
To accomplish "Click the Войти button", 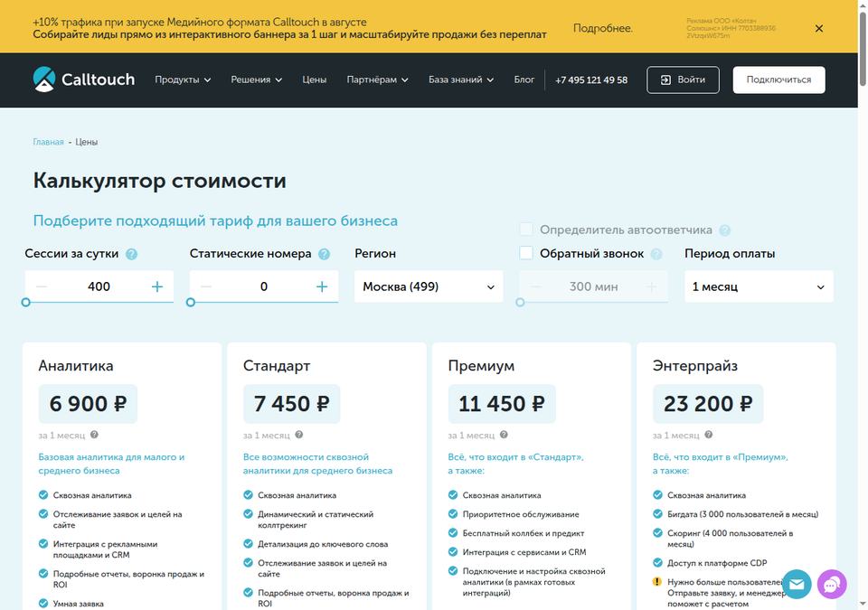I will (x=684, y=80).
